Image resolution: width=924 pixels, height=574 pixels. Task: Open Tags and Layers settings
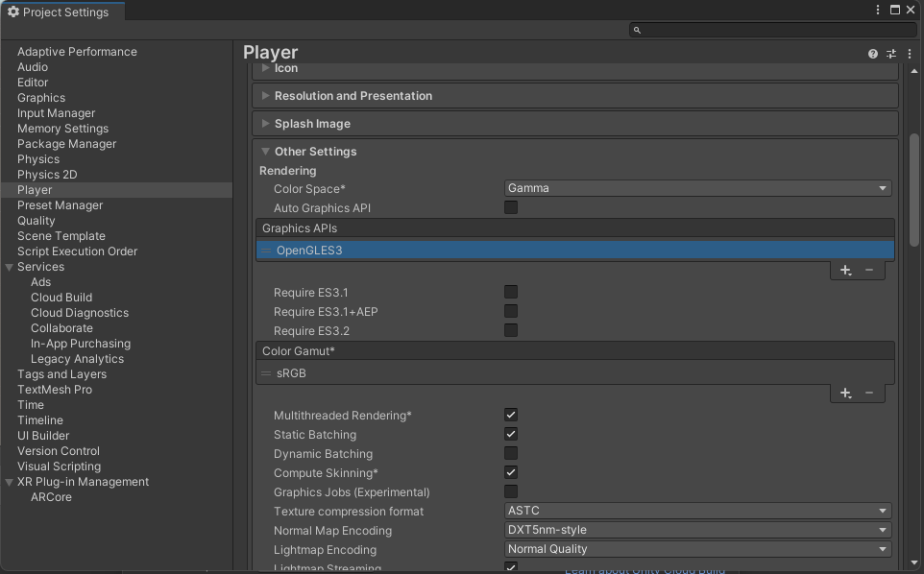[x=61, y=373]
